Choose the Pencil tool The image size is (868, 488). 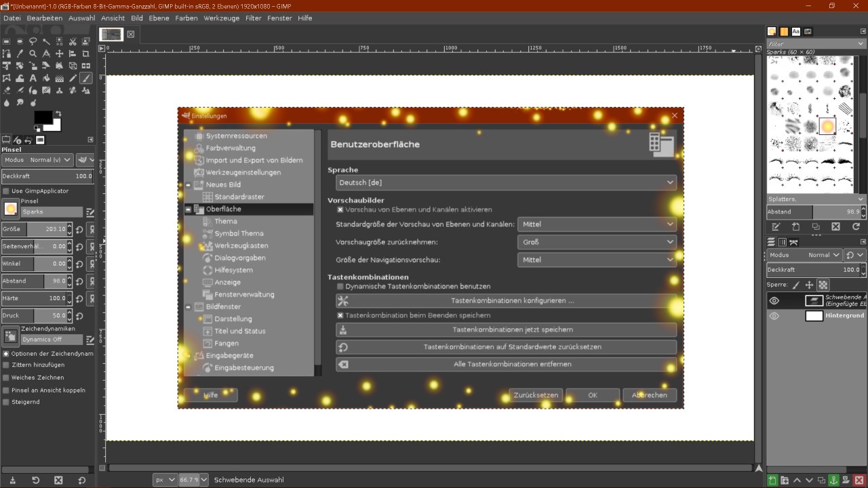tap(73, 79)
